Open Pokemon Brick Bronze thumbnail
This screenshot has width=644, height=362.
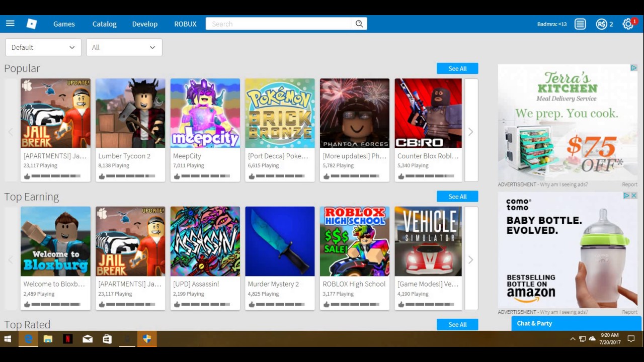(x=280, y=113)
